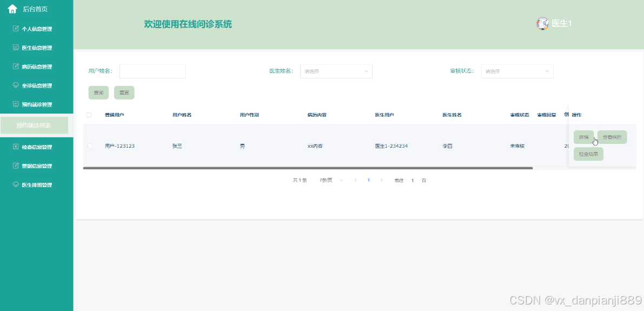Open 医生排班管理 menu in sidebar

click(x=37, y=185)
